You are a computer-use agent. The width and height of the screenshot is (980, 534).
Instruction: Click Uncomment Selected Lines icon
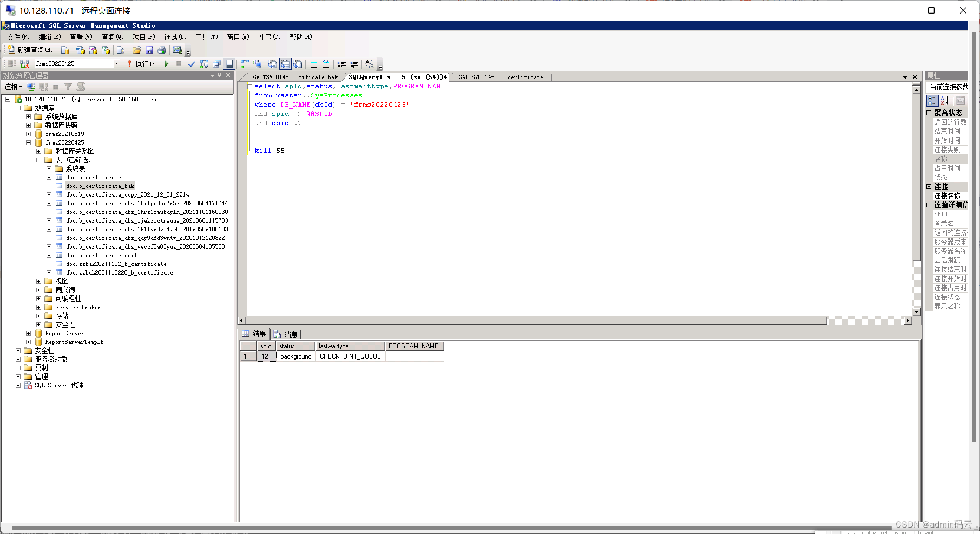pyautogui.click(x=326, y=64)
